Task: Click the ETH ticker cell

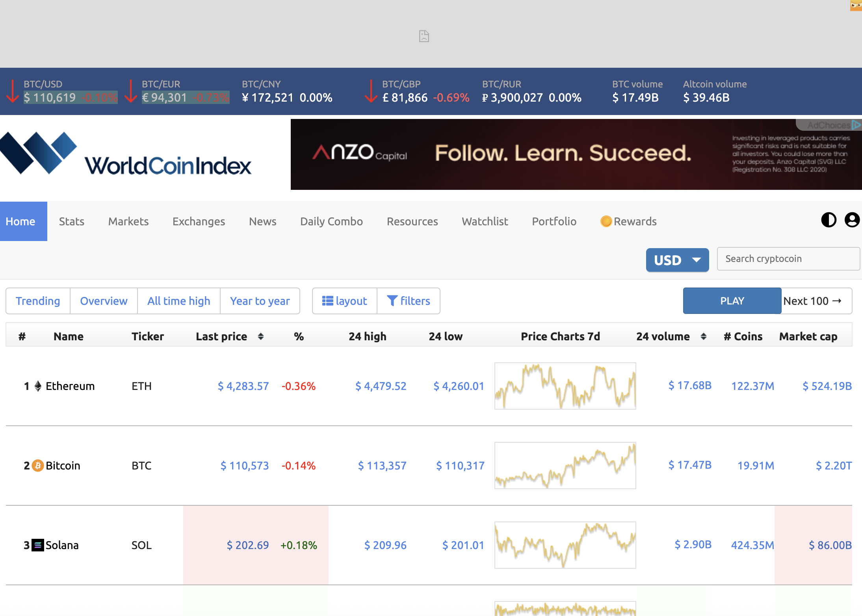Action: point(141,386)
